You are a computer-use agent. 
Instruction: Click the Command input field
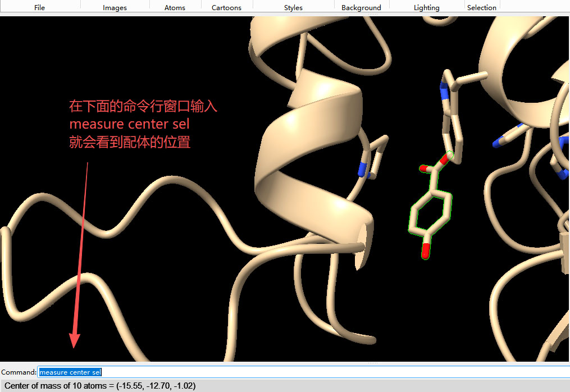click(x=303, y=372)
